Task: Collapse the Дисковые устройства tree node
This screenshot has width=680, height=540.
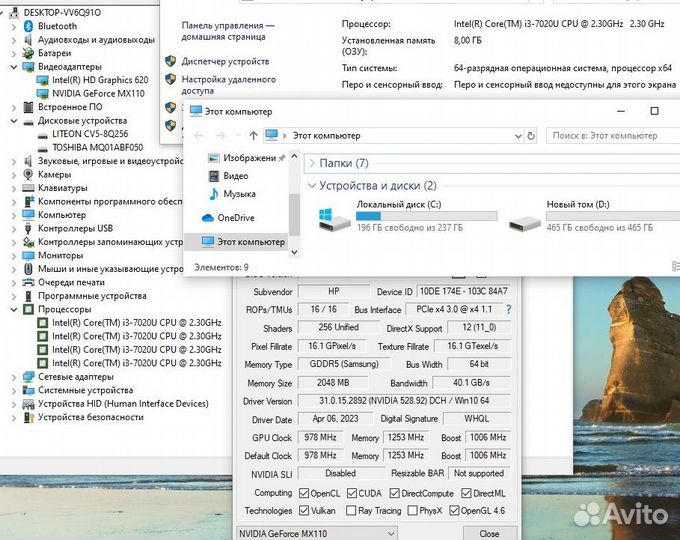Action: (14, 121)
